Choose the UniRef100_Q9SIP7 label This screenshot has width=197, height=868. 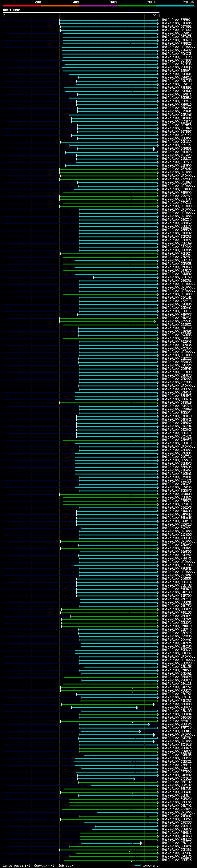pyautogui.click(x=176, y=145)
